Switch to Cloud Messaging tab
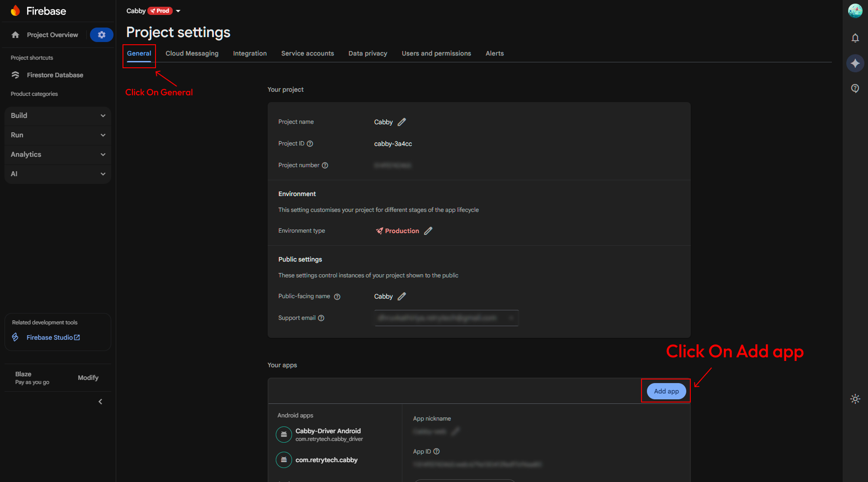Viewport: 868px width, 482px height. 192,53
